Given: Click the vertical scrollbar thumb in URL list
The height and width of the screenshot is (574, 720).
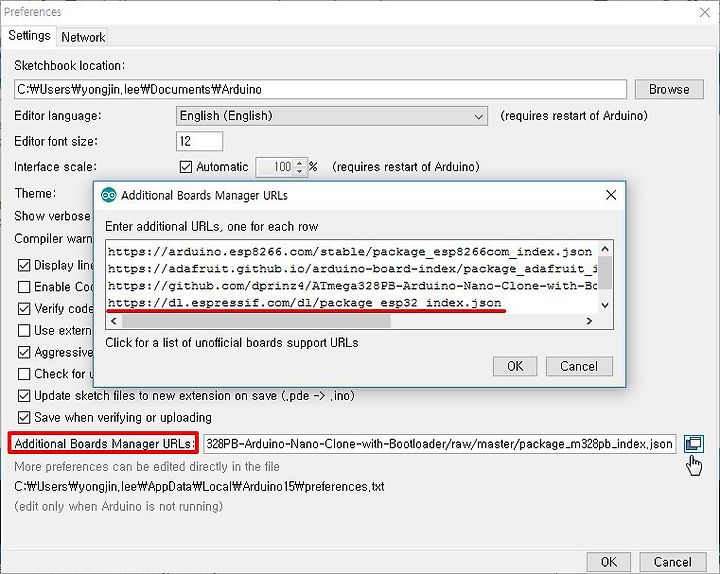Looking at the screenshot, I should 605,273.
